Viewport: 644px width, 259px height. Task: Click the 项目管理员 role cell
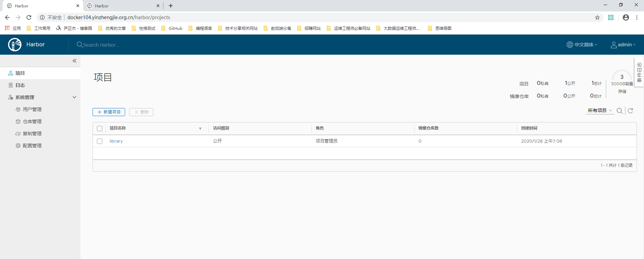pos(326,141)
